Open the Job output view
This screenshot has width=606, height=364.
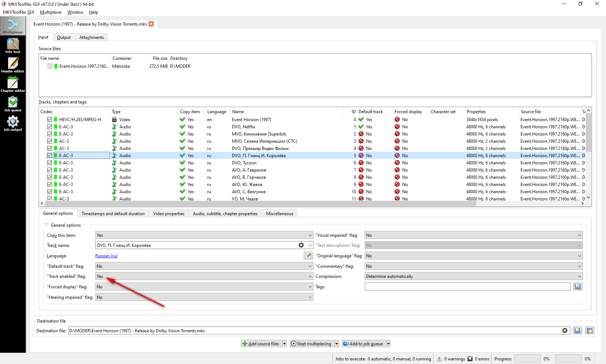pos(13,124)
